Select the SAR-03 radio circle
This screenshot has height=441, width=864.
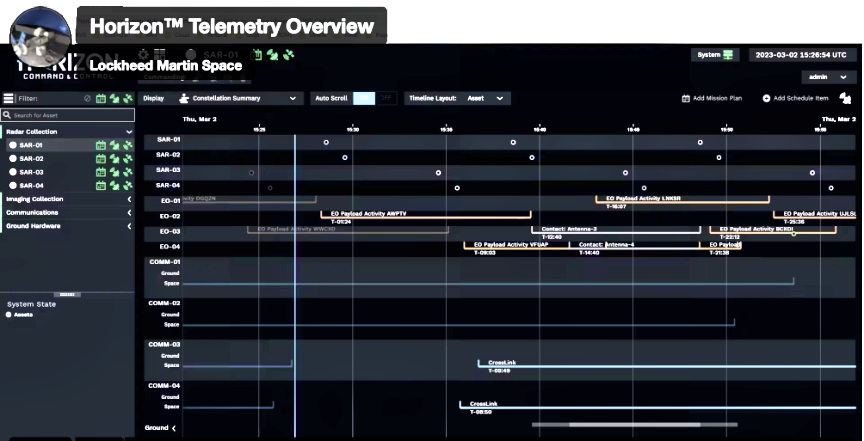tap(13, 172)
